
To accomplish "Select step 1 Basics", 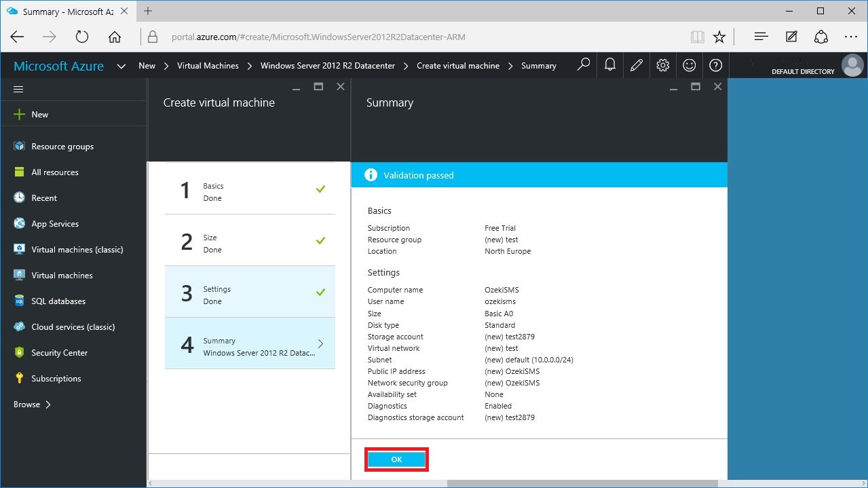I will [250, 189].
